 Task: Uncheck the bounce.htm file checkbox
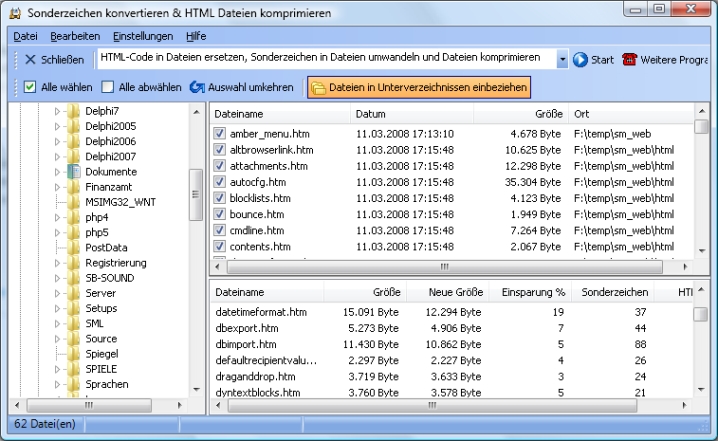(220, 214)
